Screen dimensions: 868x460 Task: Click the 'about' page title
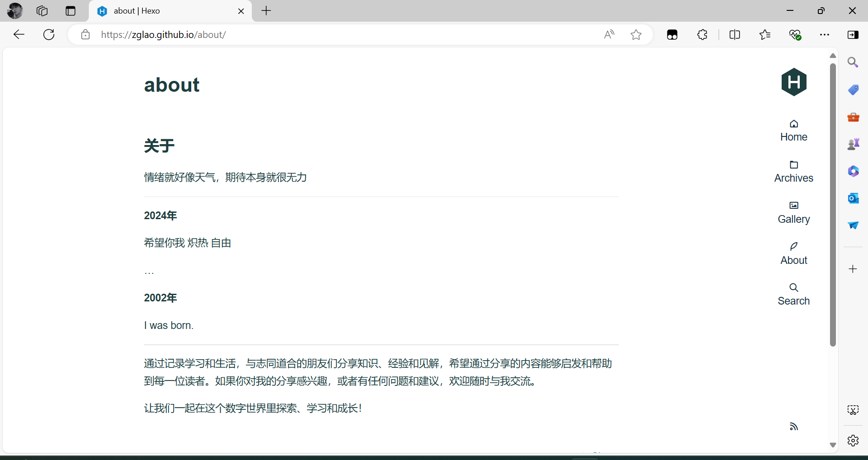click(x=172, y=84)
